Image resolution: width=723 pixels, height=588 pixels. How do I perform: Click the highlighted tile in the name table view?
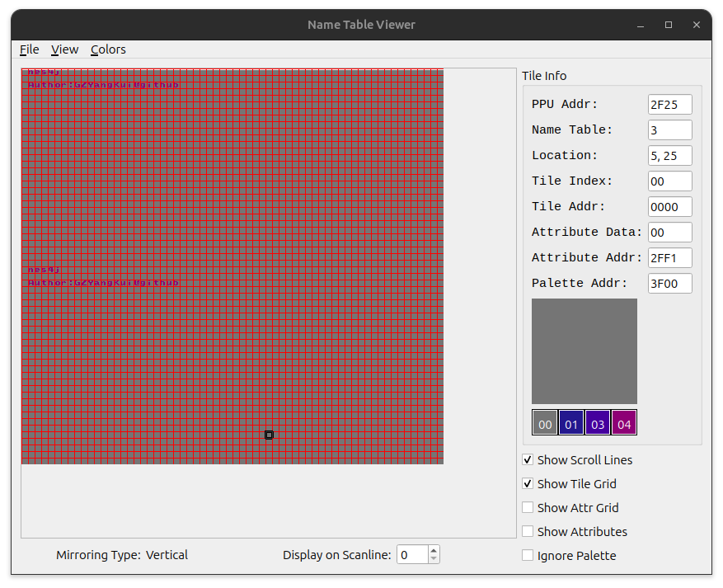coord(269,435)
